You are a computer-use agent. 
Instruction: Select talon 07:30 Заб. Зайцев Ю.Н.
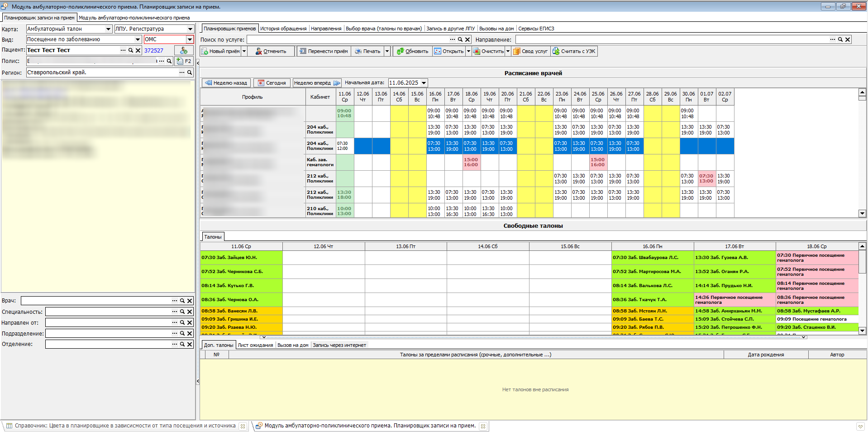point(241,258)
